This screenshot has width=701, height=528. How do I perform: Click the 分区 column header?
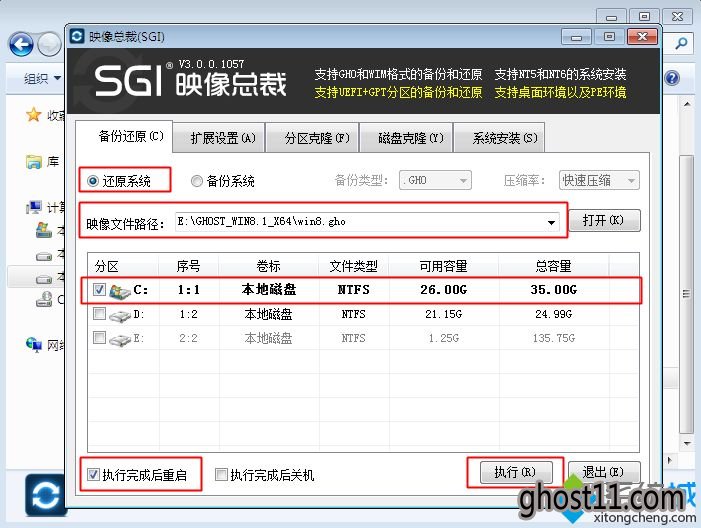pos(123,266)
